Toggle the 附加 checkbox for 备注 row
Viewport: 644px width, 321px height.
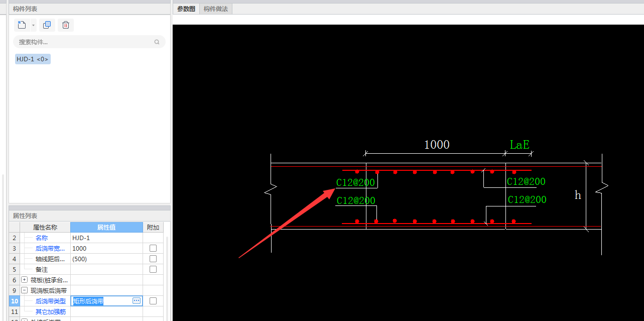(153, 269)
